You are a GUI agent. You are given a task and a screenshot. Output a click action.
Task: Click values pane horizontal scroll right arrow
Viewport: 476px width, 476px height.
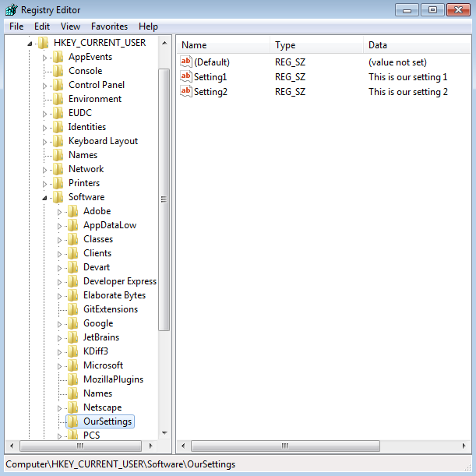tap(464, 446)
